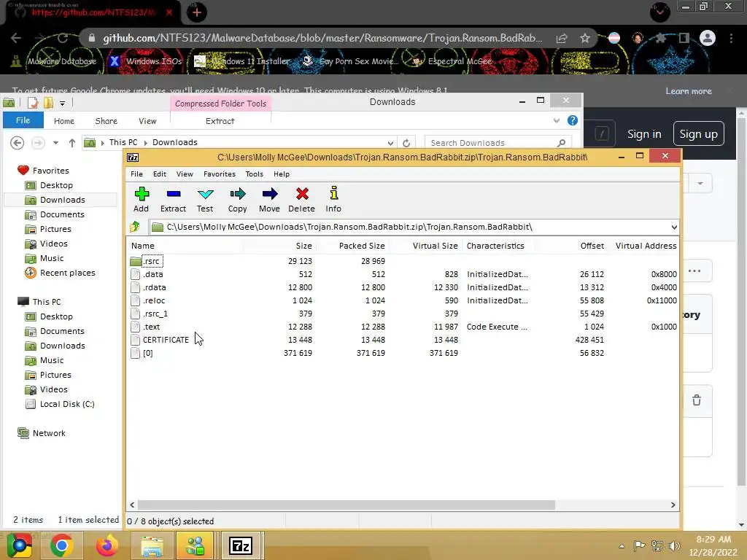This screenshot has height=560, width=747.
Task: Click the Sign up button on GitHub
Action: click(x=698, y=134)
